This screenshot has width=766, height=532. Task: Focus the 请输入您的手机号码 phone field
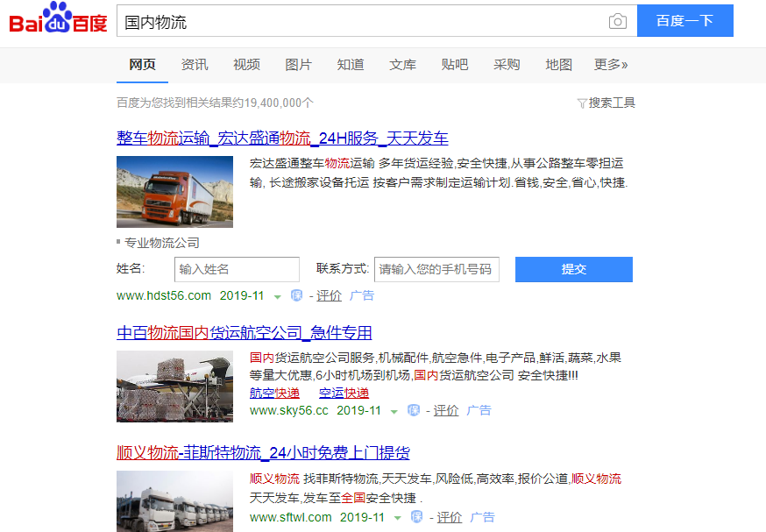[x=436, y=269]
